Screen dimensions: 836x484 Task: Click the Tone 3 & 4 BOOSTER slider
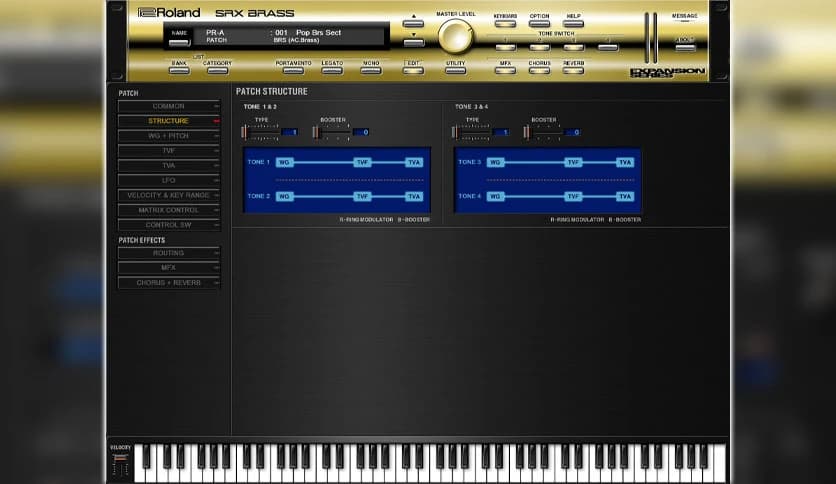pyautogui.click(x=542, y=132)
